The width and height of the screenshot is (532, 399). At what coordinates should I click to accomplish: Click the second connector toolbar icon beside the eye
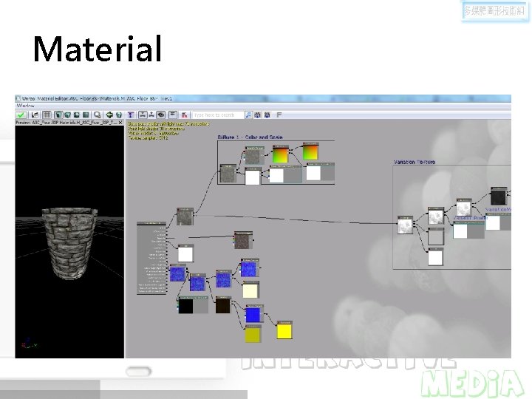click(151, 115)
